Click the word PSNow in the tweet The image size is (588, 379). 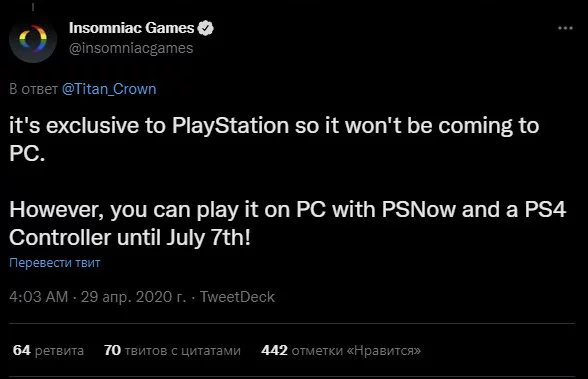pyautogui.click(x=418, y=210)
